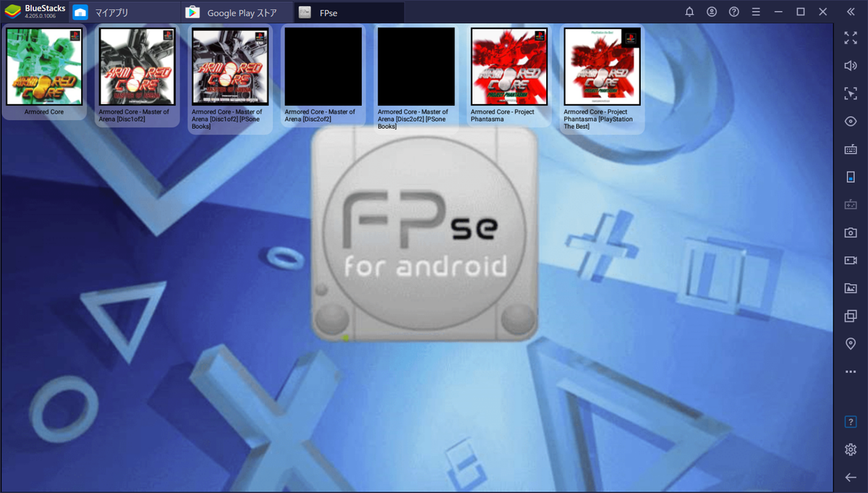
Task: Close the BlueStacks window
Action: (x=822, y=12)
